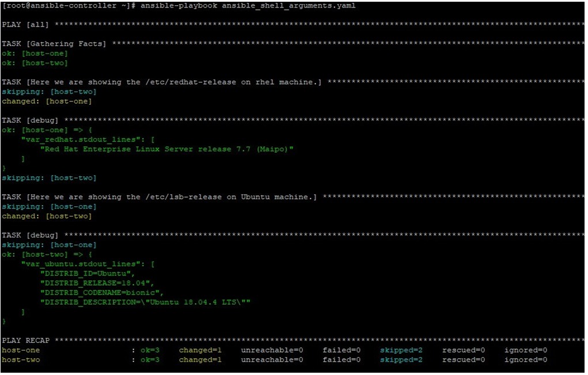Click the skipped=2 recap value for host-two
The width and height of the screenshot is (588, 375).
(x=400, y=359)
